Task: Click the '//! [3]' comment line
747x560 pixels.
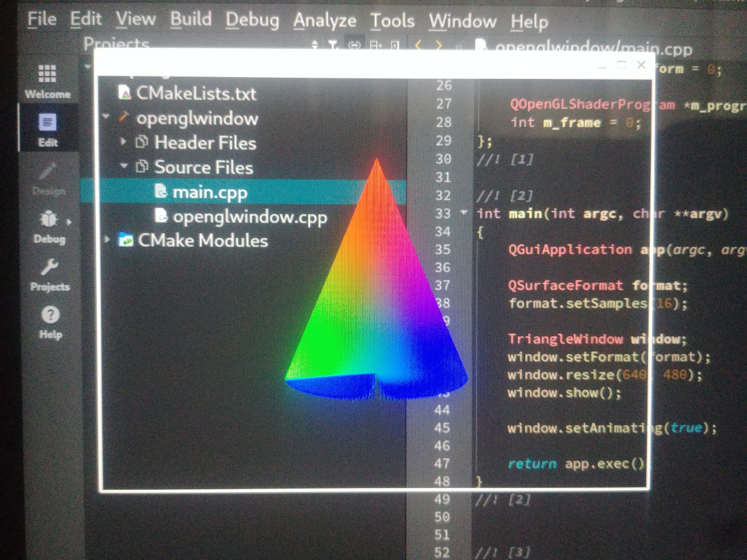Action: coord(503,553)
